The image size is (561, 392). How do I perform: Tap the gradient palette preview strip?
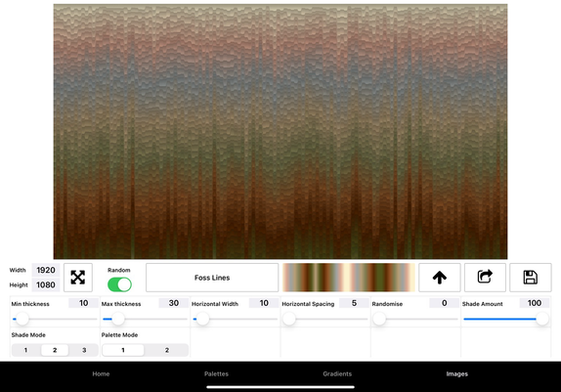349,278
